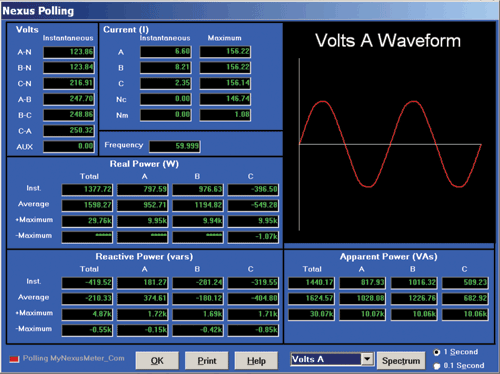Click Apparent Power total maximum 30.07k
This screenshot has width=500, height=374.
pos(311,314)
